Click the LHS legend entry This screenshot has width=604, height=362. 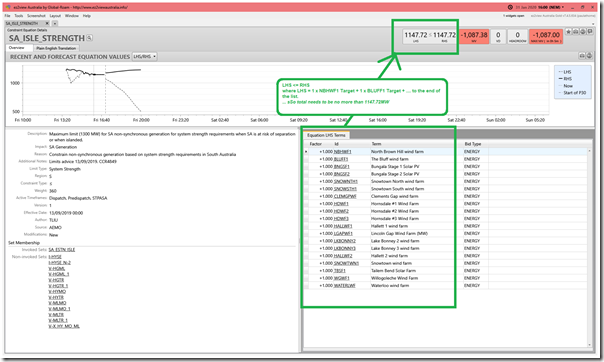pyautogui.click(x=565, y=72)
